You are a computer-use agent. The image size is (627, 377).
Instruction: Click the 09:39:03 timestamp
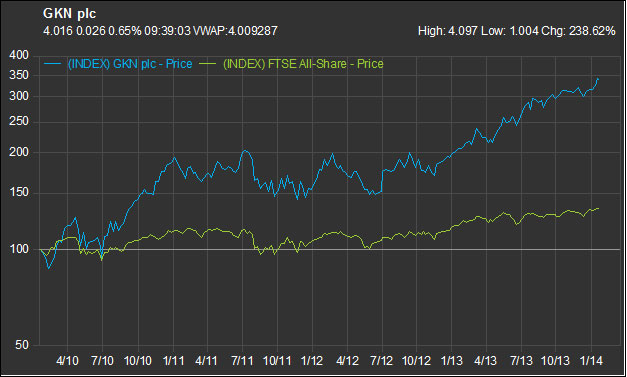point(167,31)
